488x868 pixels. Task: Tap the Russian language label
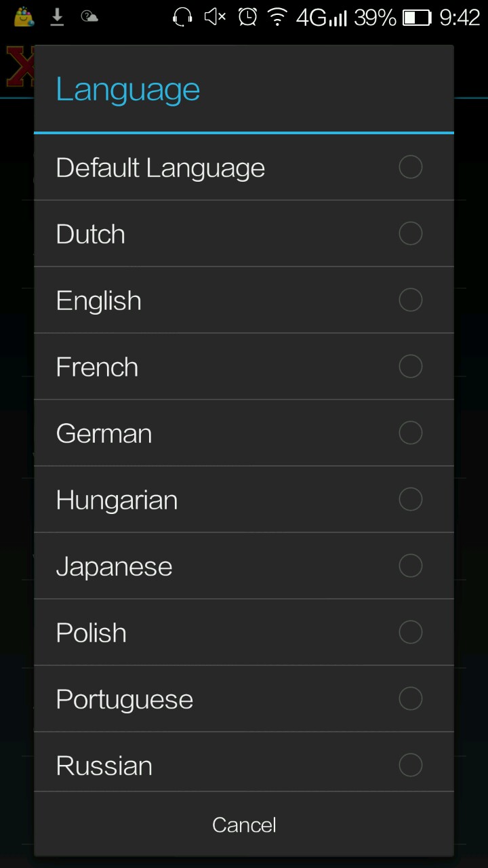tap(104, 766)
